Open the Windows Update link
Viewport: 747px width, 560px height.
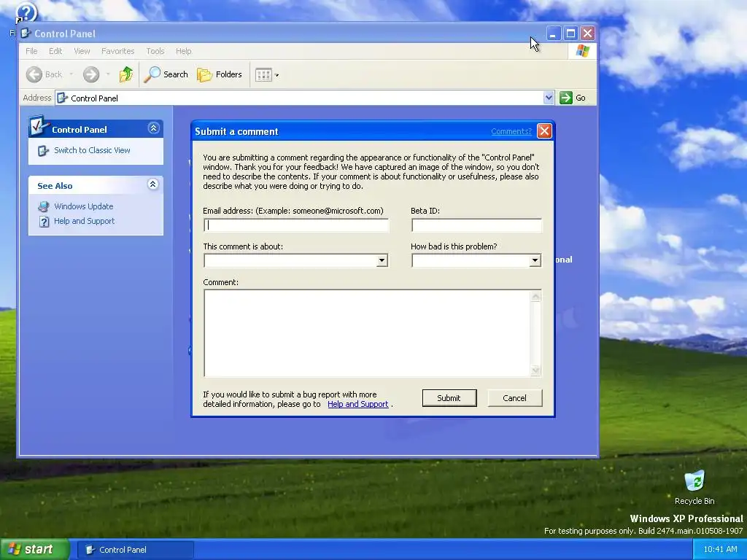tap(83, 206)
